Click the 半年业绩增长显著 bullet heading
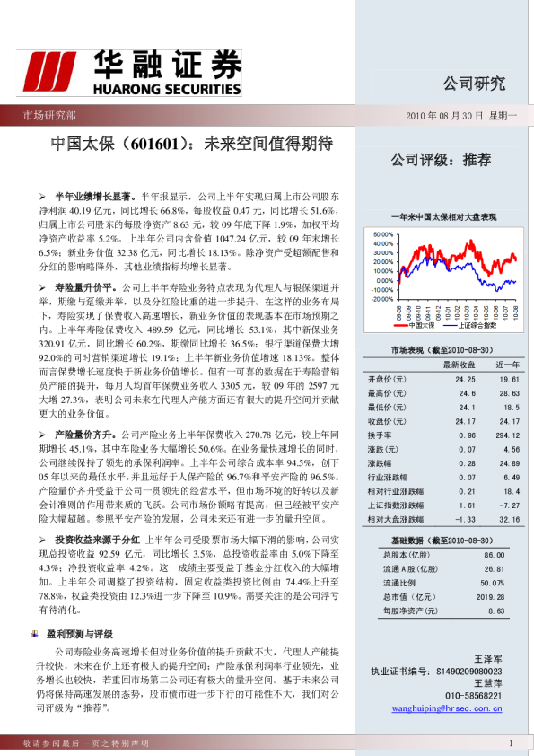The image size is (534, 756). (95, 197)
